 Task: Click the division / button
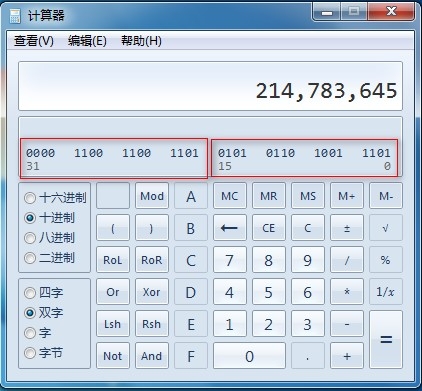point(347,260)
